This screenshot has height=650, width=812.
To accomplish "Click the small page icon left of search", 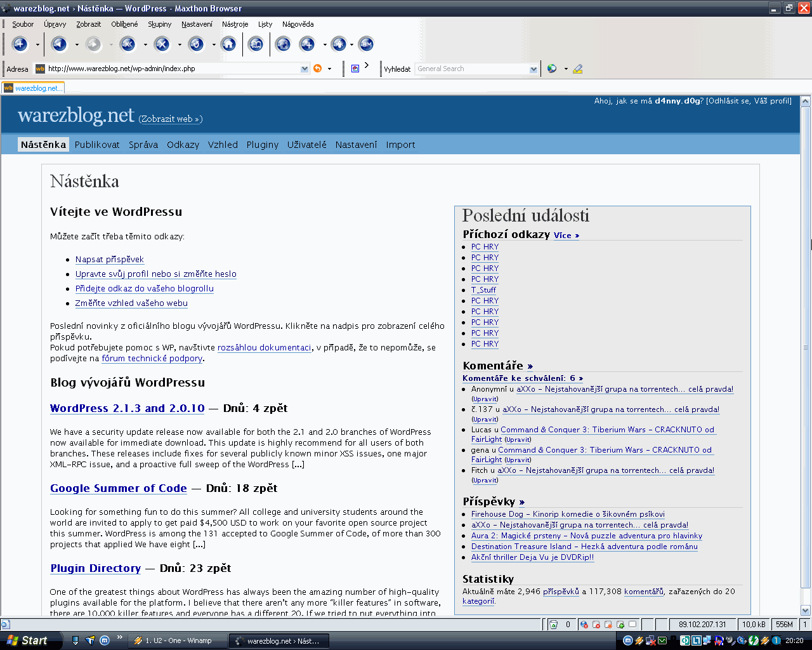I will [355, 69].
